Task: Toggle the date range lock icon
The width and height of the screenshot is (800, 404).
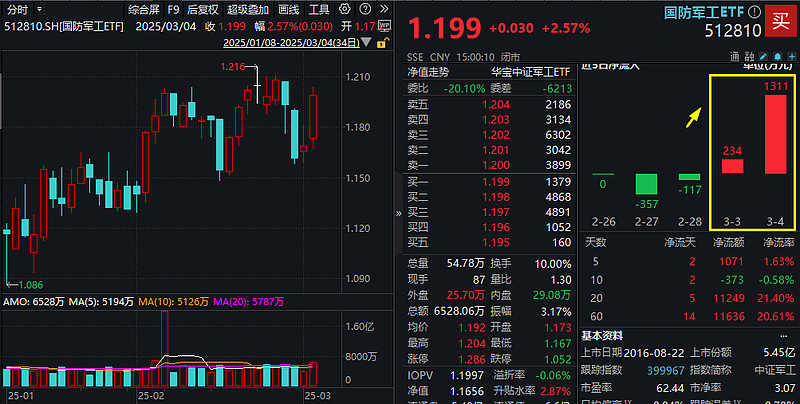Action: 381,43
